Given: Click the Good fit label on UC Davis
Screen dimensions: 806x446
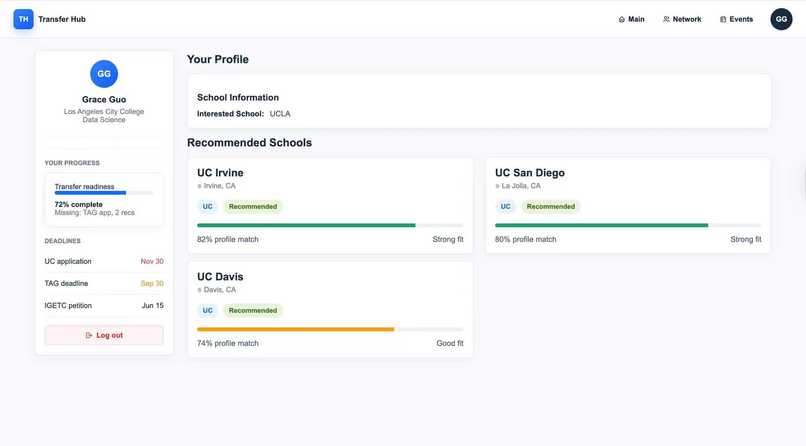Looking at the screenshot, I should pos(450,343).
